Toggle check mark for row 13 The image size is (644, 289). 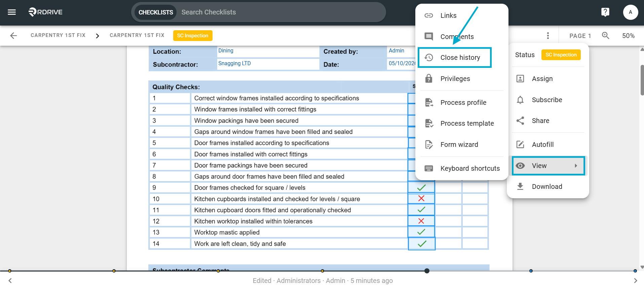pos(421,232)
